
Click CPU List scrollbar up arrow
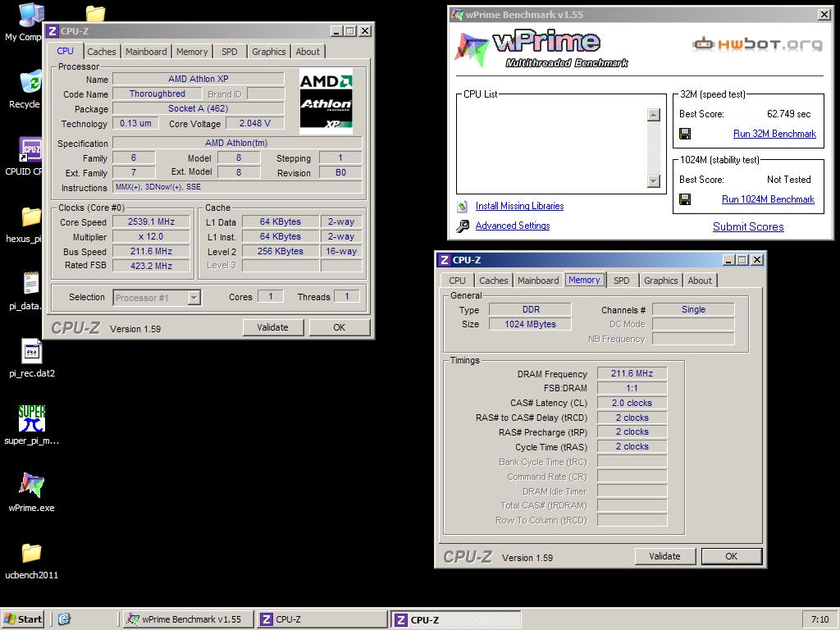[653, 115]
